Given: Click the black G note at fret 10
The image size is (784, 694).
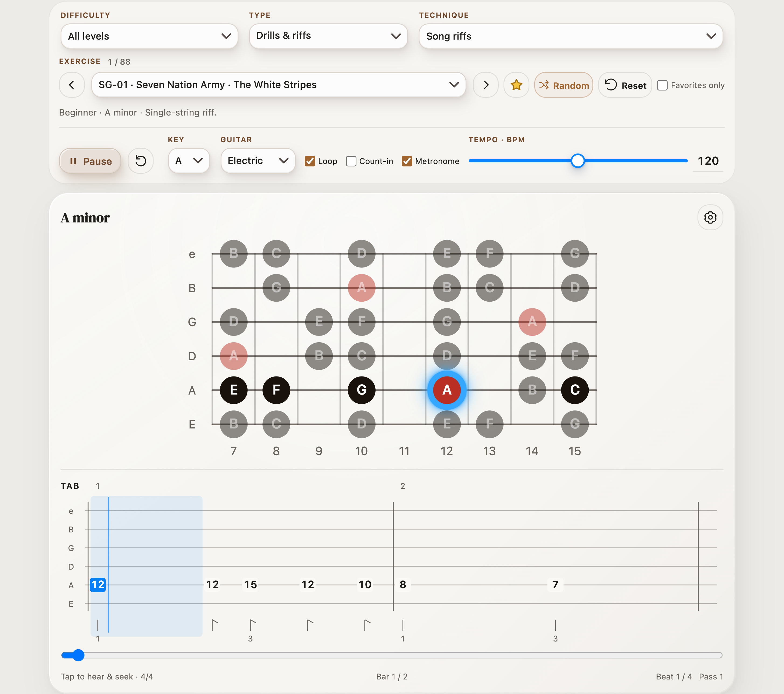Looking at the screenshot, I should click(x=362, y=390).
